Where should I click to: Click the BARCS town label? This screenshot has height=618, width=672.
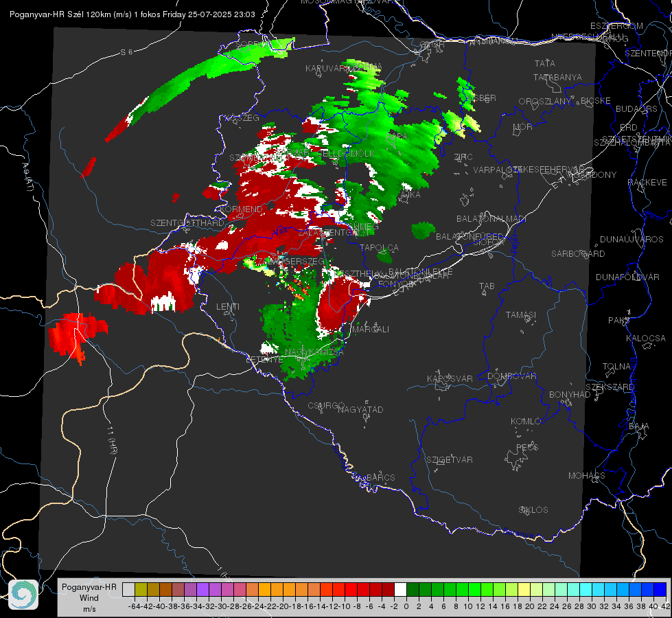coord(380,477)
